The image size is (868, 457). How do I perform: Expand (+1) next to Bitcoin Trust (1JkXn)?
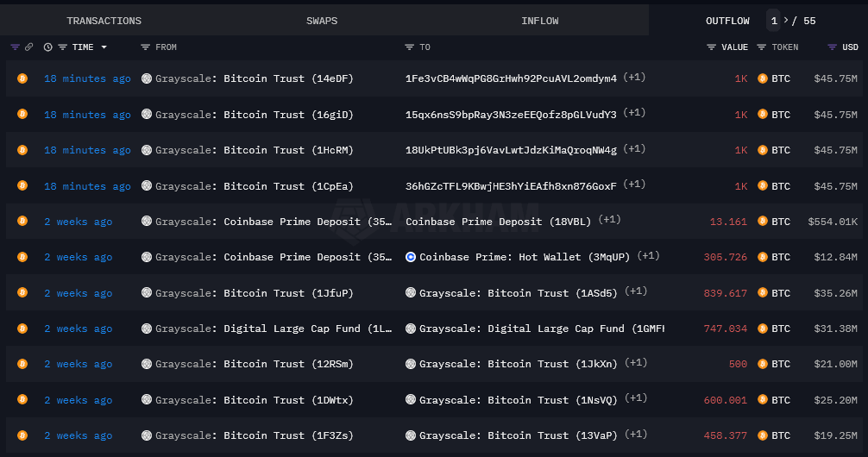click(x=636, y=362)
